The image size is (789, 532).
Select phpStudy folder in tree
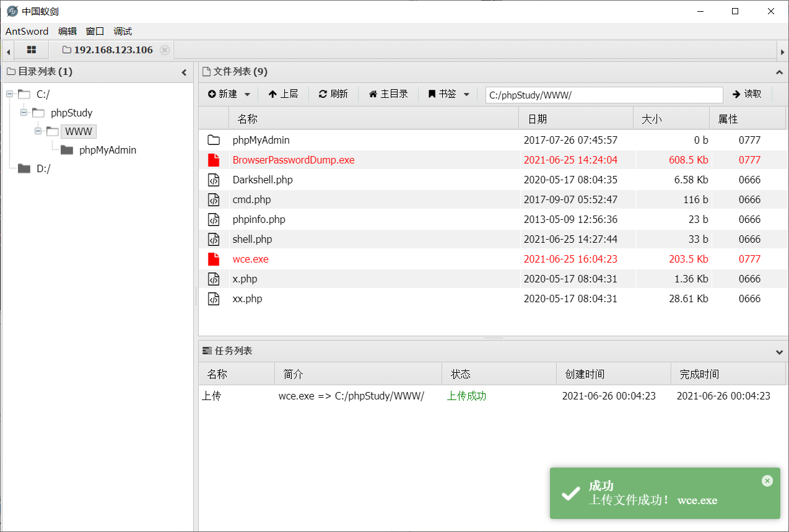(x=71, y=113)
